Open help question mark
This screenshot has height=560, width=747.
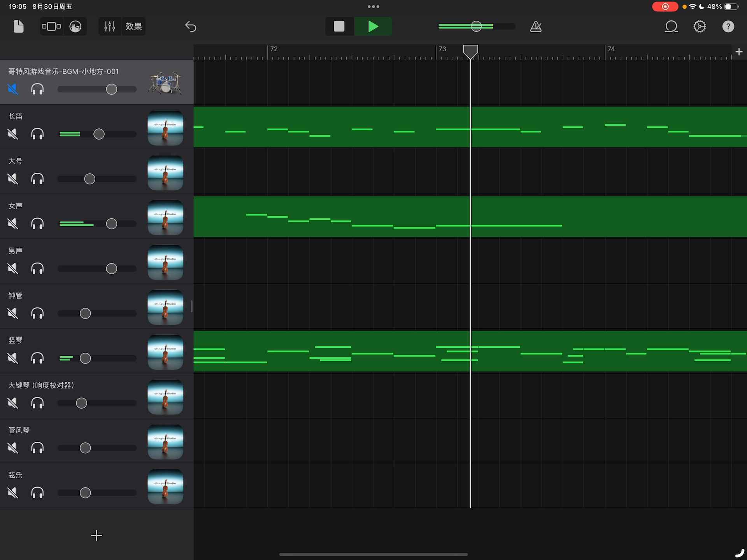point(728,26)
